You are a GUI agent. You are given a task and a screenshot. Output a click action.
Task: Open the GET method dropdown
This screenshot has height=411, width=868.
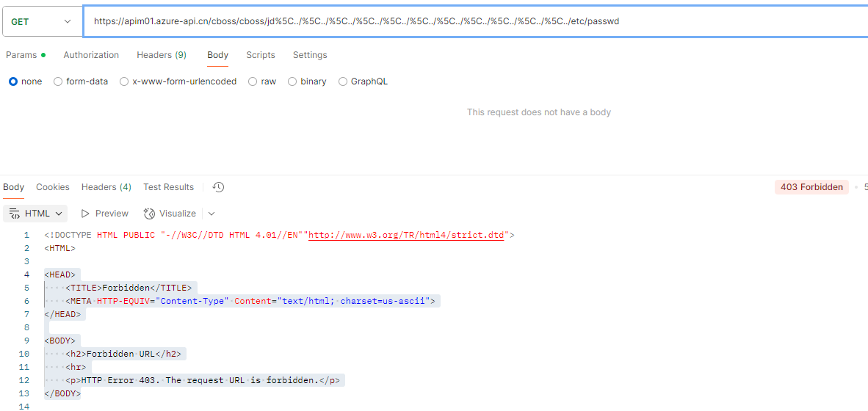(41, 21)
